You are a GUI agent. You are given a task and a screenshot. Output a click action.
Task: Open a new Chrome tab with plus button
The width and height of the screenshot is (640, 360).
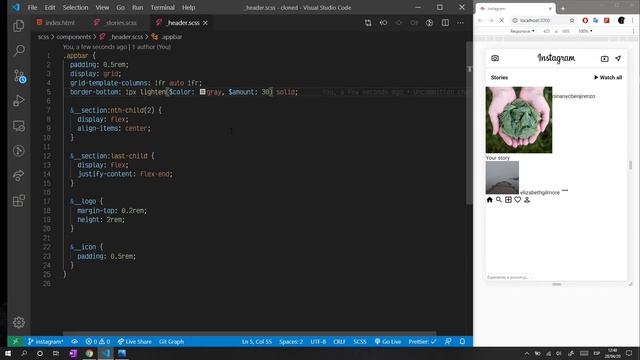562,8
